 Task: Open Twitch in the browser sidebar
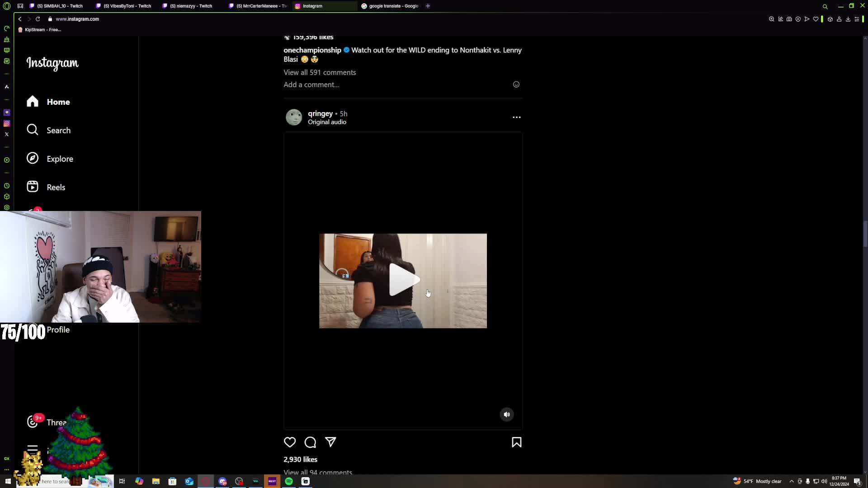coord(7,113)
